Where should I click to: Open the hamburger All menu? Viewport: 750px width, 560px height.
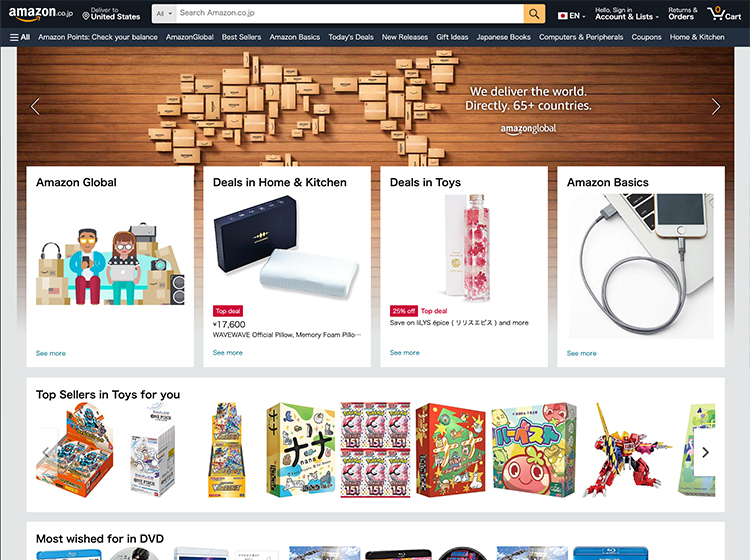click(20, 37)
